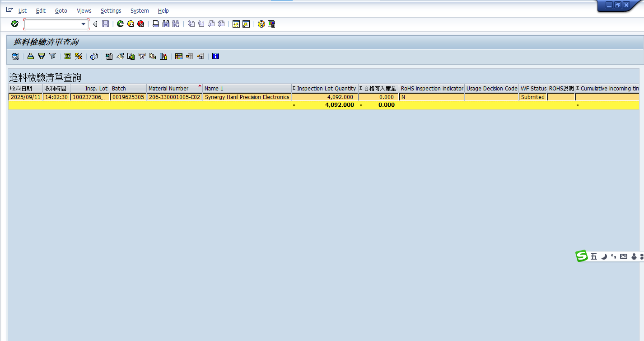Open the Settings menu
The height and width of the screenshot is (341, 644).
(x=111, y=10)
